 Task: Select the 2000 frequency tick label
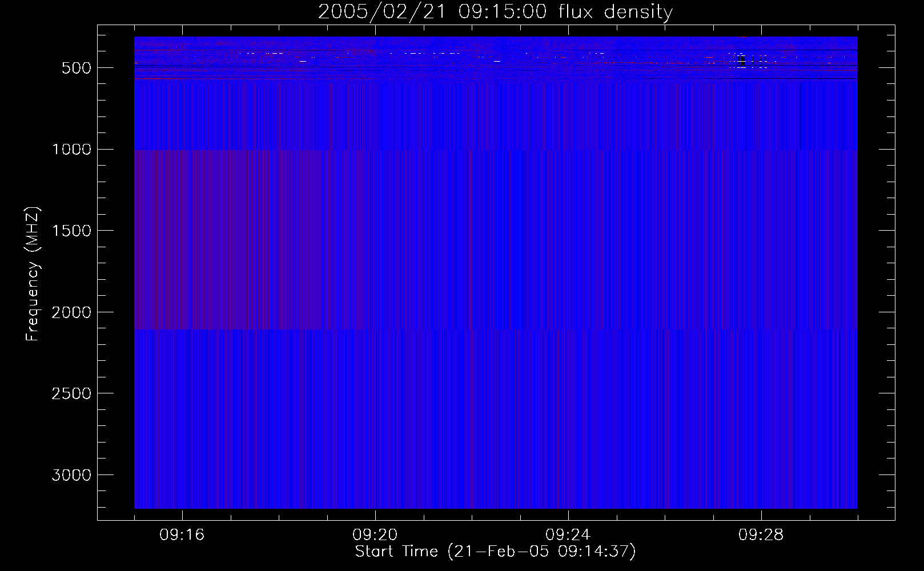coord(71,313)
